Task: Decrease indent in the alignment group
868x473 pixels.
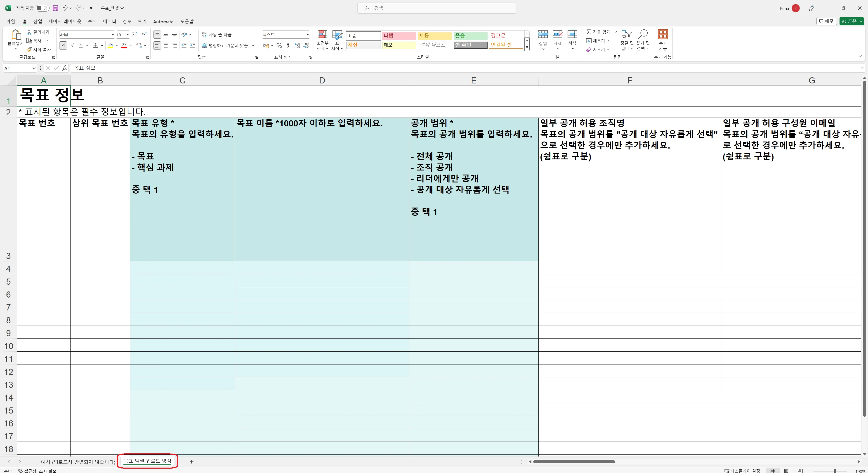Action: click(184, 45)
